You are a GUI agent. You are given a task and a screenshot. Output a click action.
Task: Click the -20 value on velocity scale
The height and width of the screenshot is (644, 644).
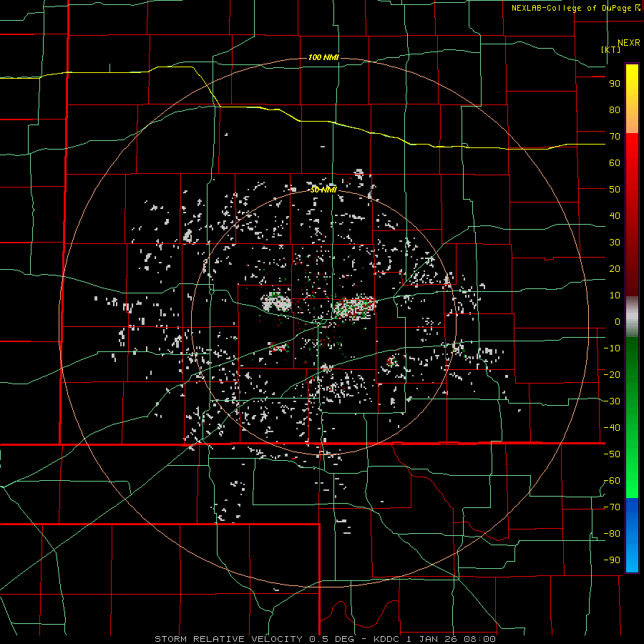pos(612,375)
